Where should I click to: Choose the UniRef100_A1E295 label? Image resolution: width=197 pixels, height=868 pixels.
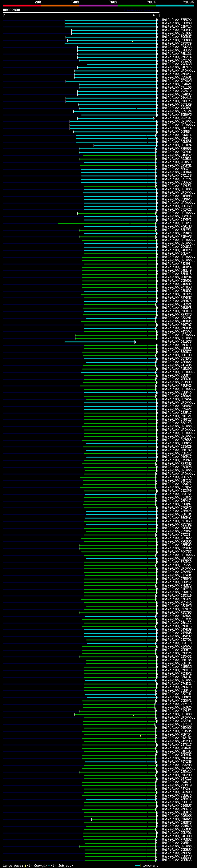click(x=177, y=369)
